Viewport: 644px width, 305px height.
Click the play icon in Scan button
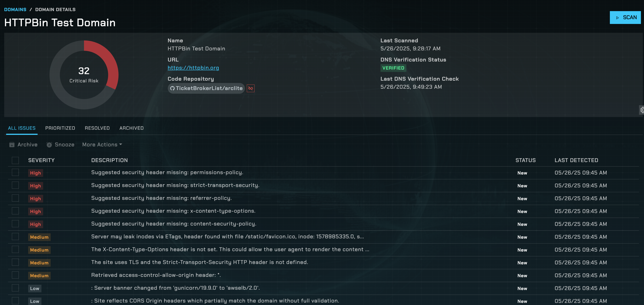tap(617, 18)
